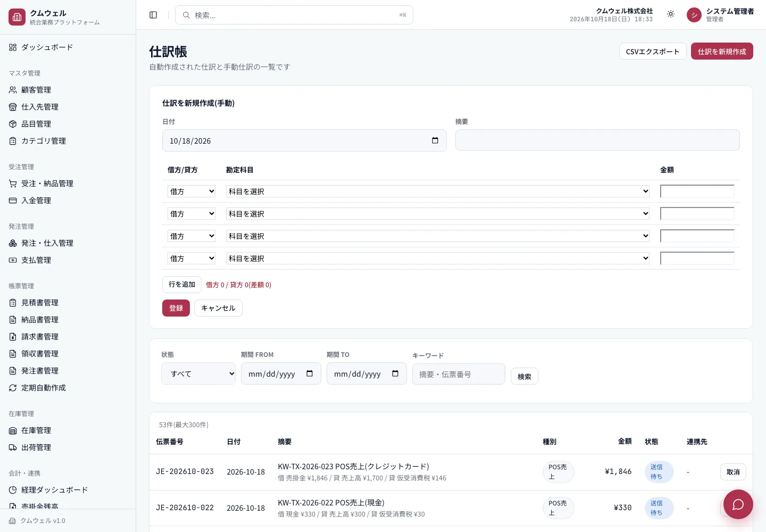Switch theme with the sun icon
Screen dimensions: 766x532
[671, 14]
